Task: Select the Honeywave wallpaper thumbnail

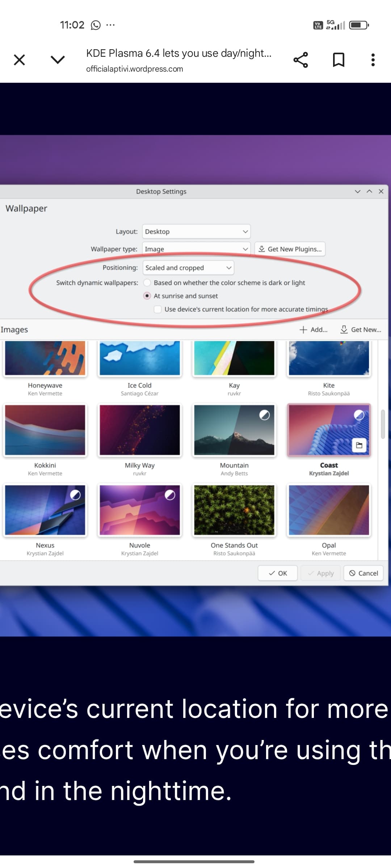Action: (45, 358)
